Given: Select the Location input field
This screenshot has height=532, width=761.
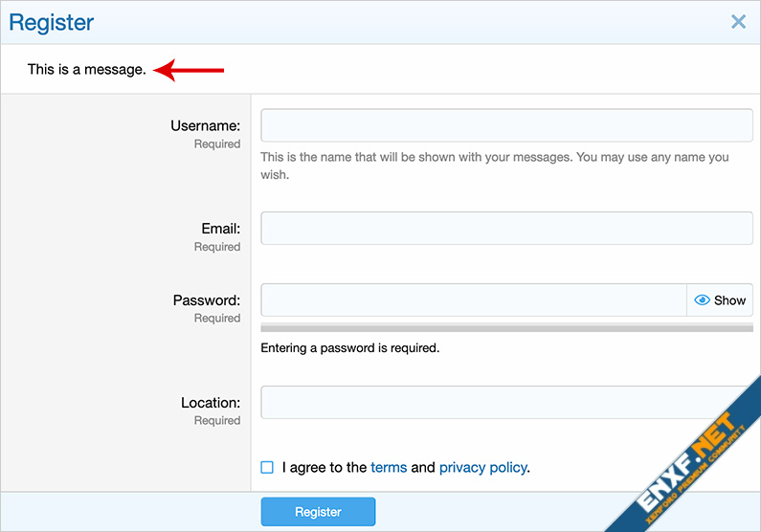Looking at the screenshot, I should click(x=506, y=403).
